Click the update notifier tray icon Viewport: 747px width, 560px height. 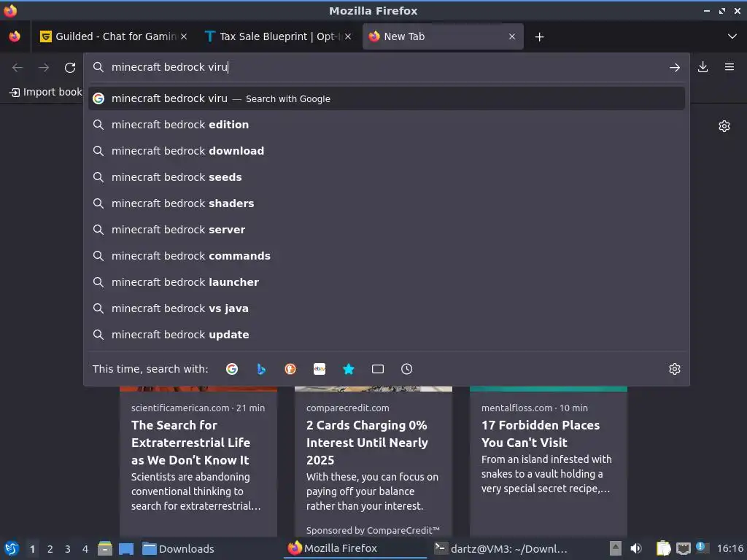pyautogui.click(x=701, y=548)
